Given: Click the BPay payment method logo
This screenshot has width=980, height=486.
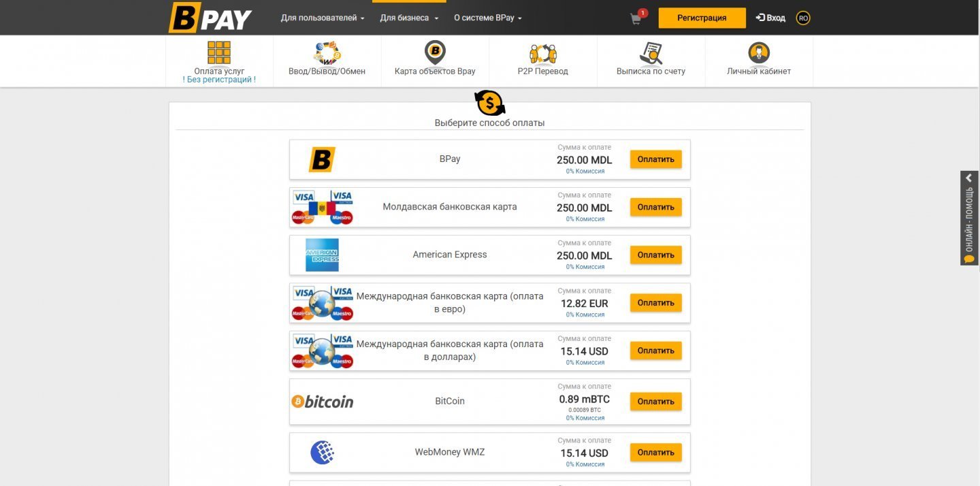Looking at the screenshot, I should (322, 159).
